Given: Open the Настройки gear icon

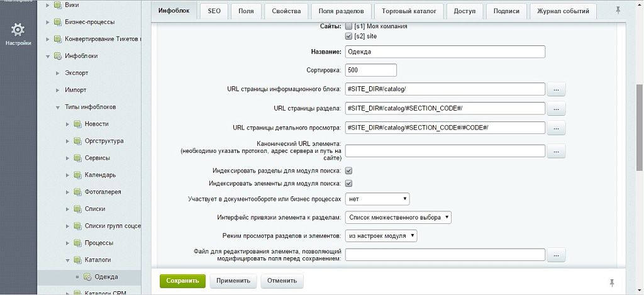Looking at the screenshot, I should (18, 30).
